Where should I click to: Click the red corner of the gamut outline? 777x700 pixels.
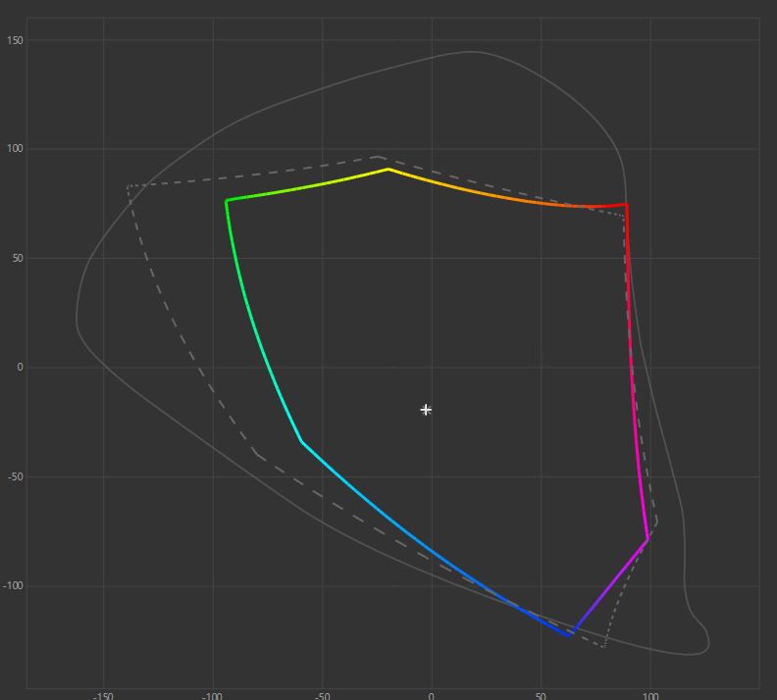(626, 205)
